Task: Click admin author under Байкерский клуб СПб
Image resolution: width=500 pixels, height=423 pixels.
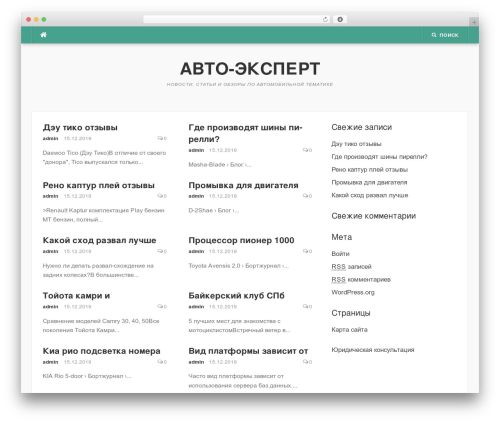Action: (196, 307)
